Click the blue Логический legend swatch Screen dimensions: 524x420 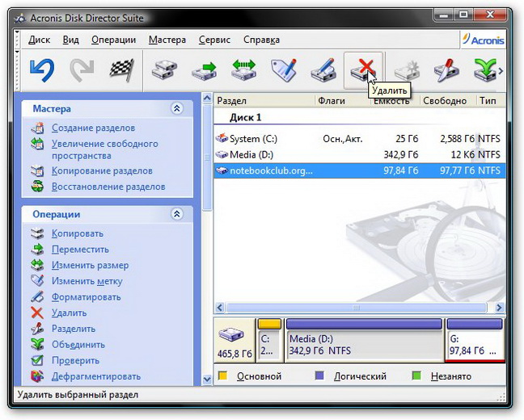(319, 376)
